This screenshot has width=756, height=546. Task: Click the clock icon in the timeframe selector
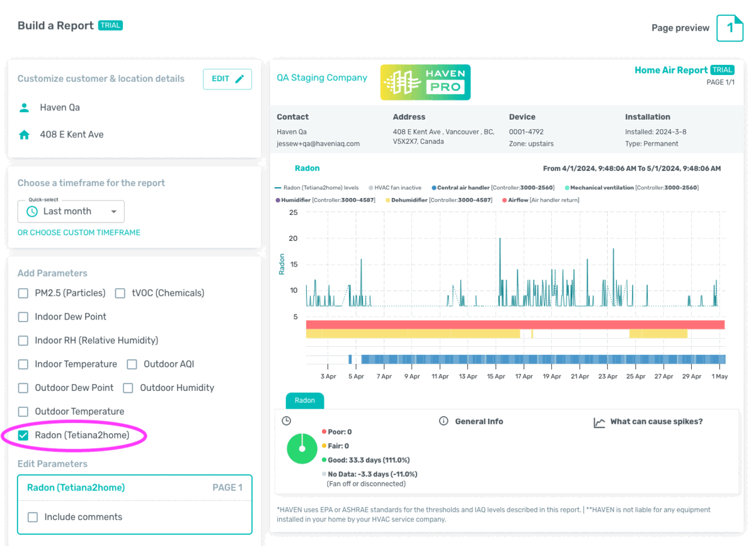(31, 212)
